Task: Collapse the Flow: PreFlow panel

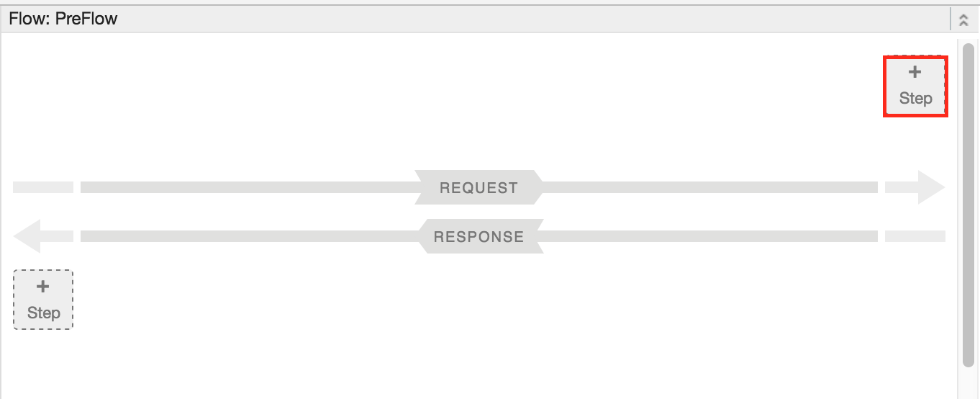Action: (964, 20)
